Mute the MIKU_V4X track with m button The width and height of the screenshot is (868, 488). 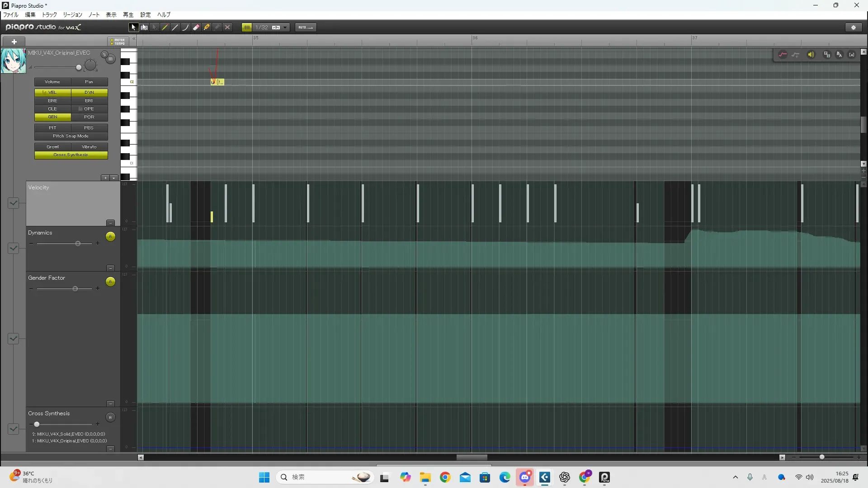pos(111,59)
